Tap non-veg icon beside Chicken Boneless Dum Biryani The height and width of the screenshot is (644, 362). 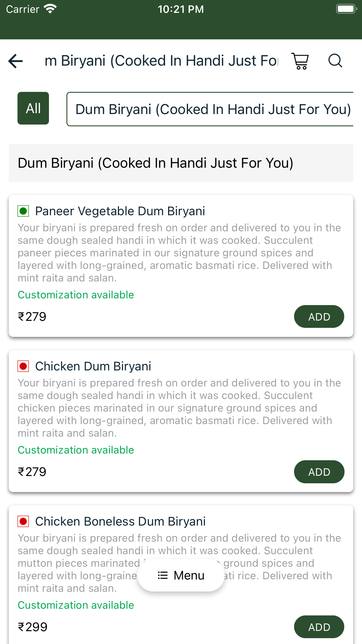coord(23,521)
